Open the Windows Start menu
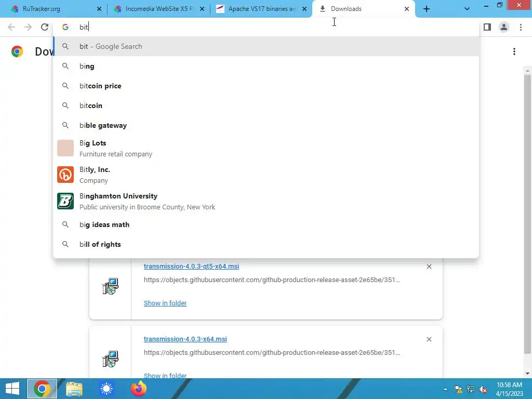 click(x=12, y=389)
